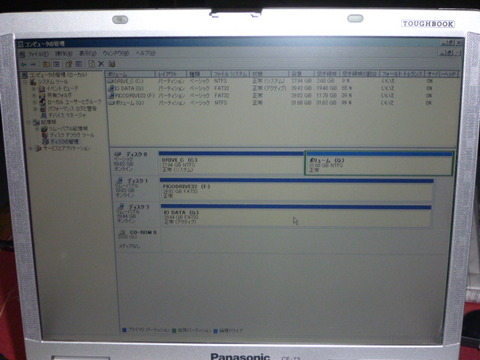This screenshot has width=480, height=360.
Task: Collapse the システム ツール node
Action: tap(26, 82)
